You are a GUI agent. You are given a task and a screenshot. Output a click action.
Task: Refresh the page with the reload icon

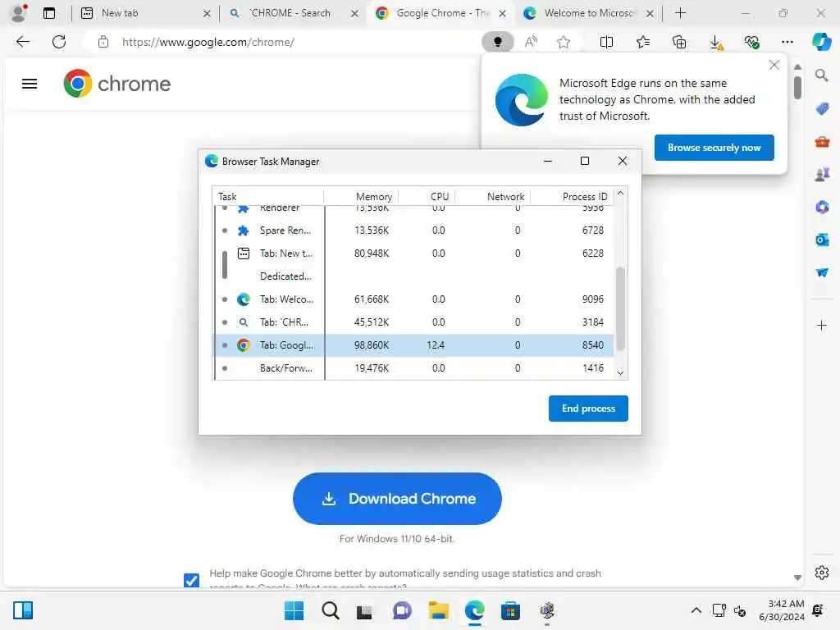click(x=59, y=42)
